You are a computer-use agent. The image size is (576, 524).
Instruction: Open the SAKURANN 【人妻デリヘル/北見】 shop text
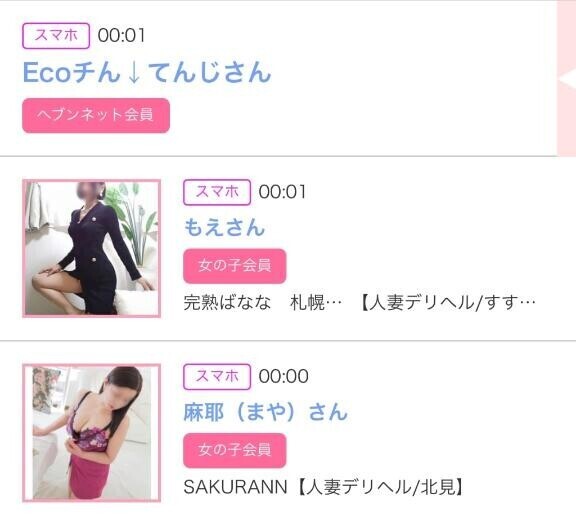[323, 487]
